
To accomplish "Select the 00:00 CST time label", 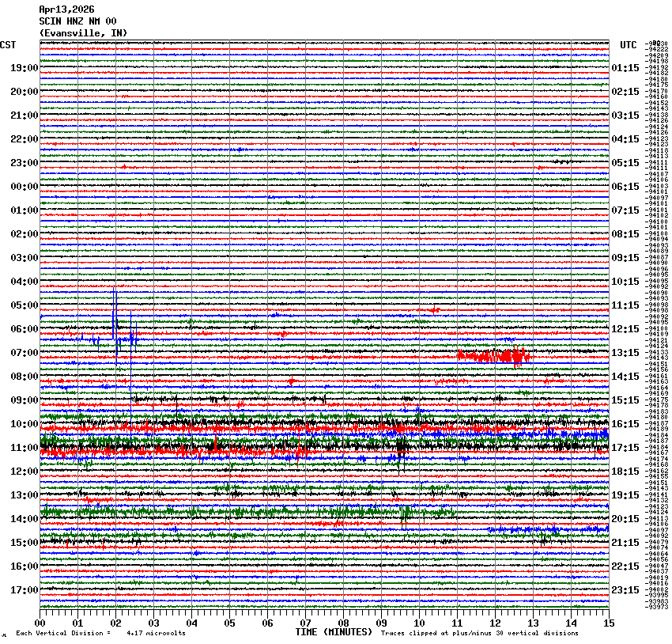I will 24,187.
